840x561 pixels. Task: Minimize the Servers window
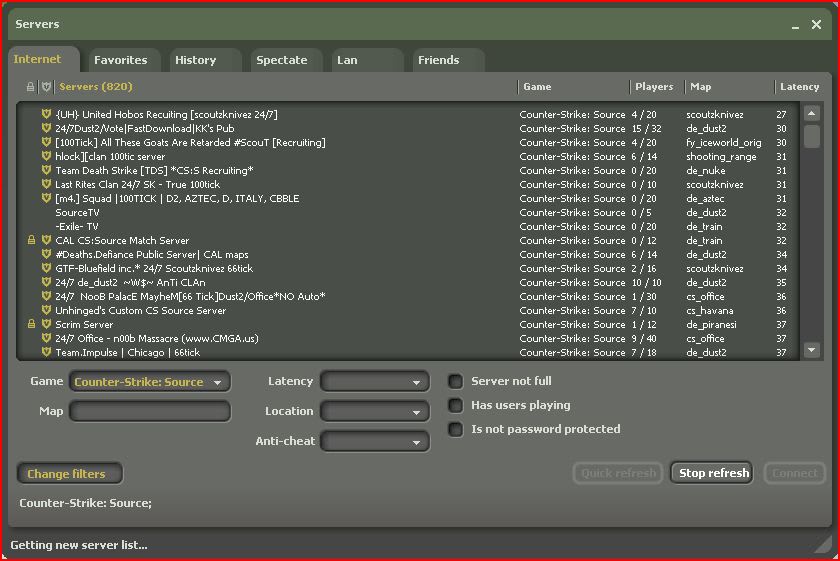[796, 25]
